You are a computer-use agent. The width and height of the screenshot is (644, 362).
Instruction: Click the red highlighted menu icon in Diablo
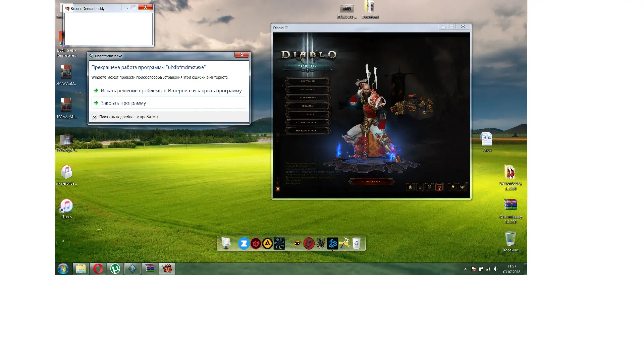[x=439, y=187]
